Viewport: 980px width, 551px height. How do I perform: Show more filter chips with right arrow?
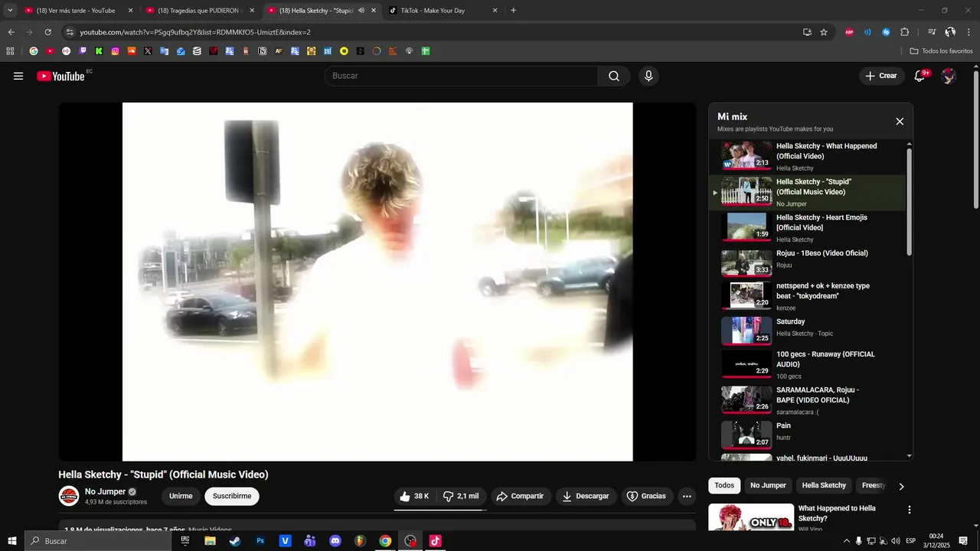coord(901,486)
